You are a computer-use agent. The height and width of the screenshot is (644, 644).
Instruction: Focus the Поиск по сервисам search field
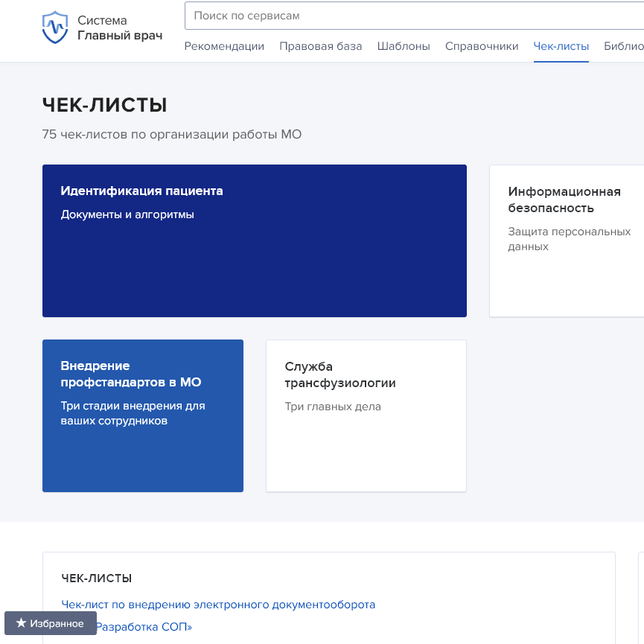coord(414,16)
